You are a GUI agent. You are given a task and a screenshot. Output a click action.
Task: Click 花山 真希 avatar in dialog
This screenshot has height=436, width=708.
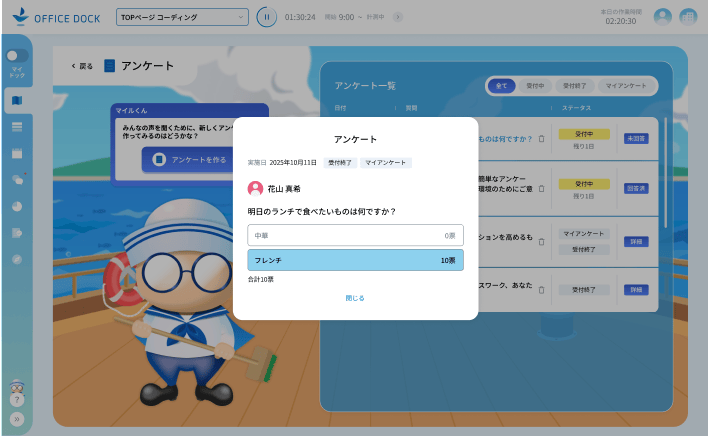coord(255,189)
